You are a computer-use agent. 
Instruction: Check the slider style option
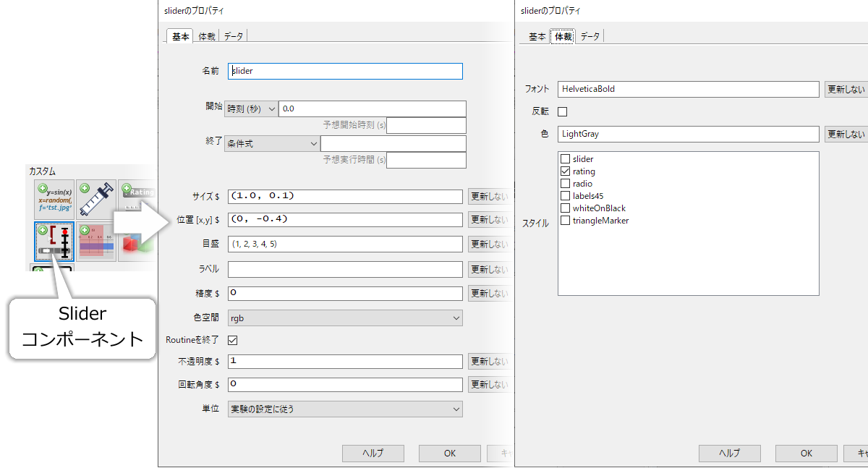point(565,159)
